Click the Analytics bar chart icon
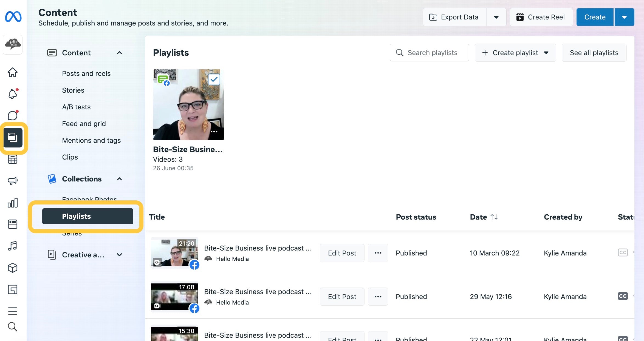Viewport: 644px width, 341px height. pyautogui.click(x=13, y=203)
